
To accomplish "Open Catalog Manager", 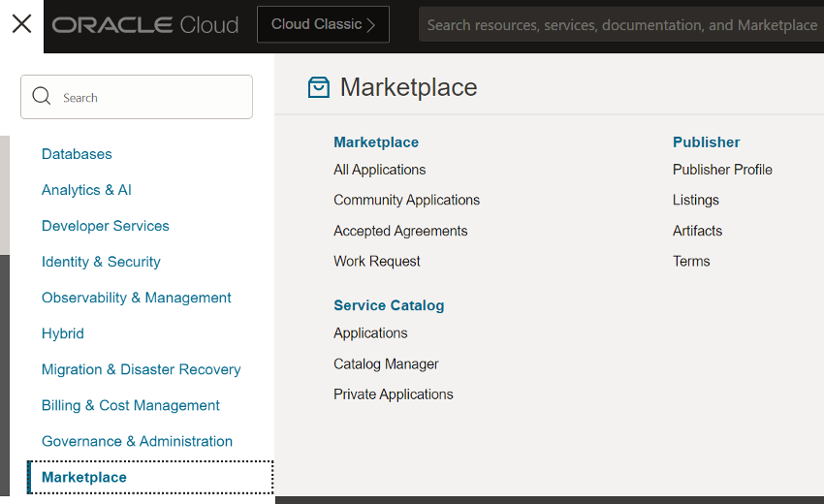I will pyautogui.click(x=386, y=363).
